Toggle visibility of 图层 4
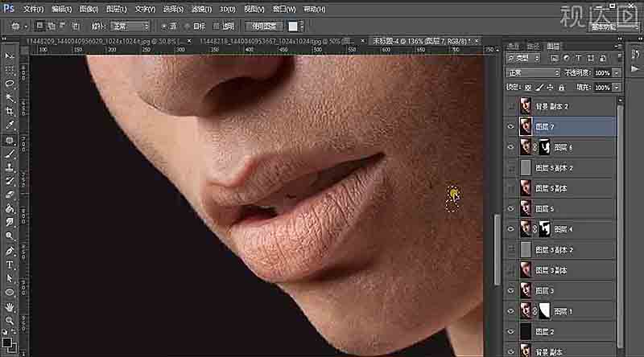The width and height of the screenshot is (644, 357). pos(511,229)
